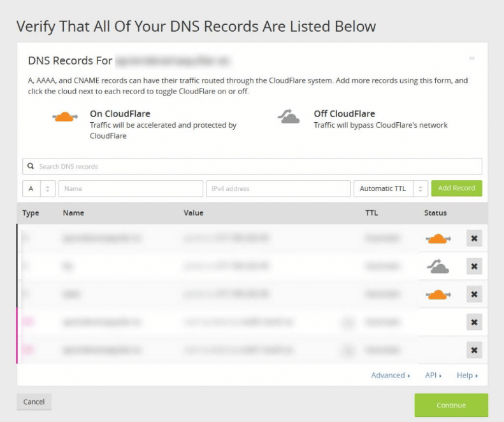Click the green Add Record button
The height and width of the screenshot is (422, 504).
point(456,188)
